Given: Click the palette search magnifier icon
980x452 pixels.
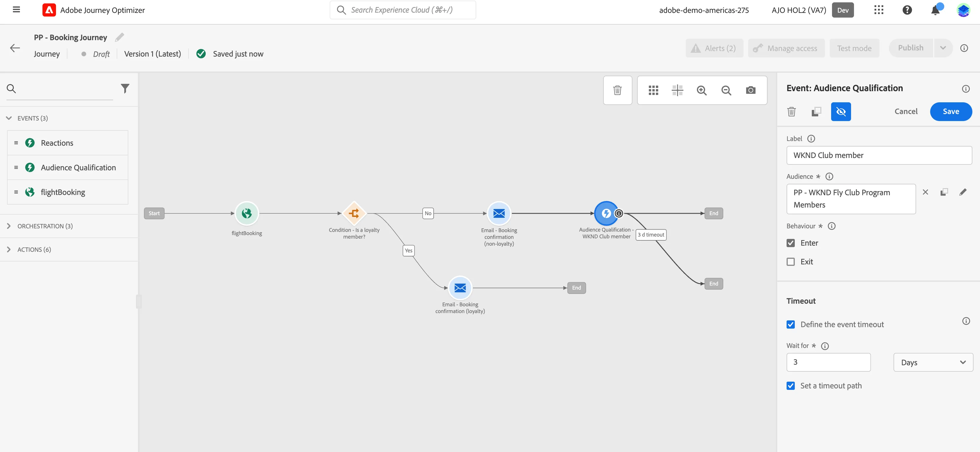Looking at the screenshot, I should click(x=11, y=89).
